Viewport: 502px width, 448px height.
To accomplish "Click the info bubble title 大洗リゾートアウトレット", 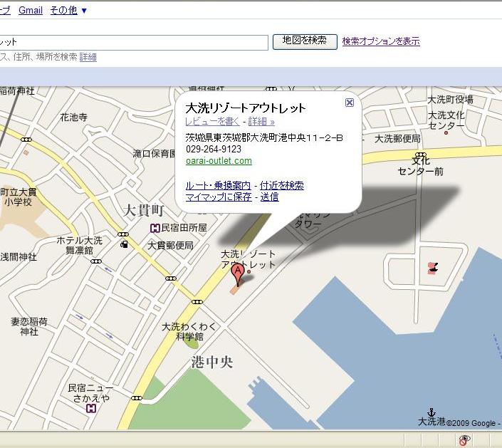I will coord(246,108).
